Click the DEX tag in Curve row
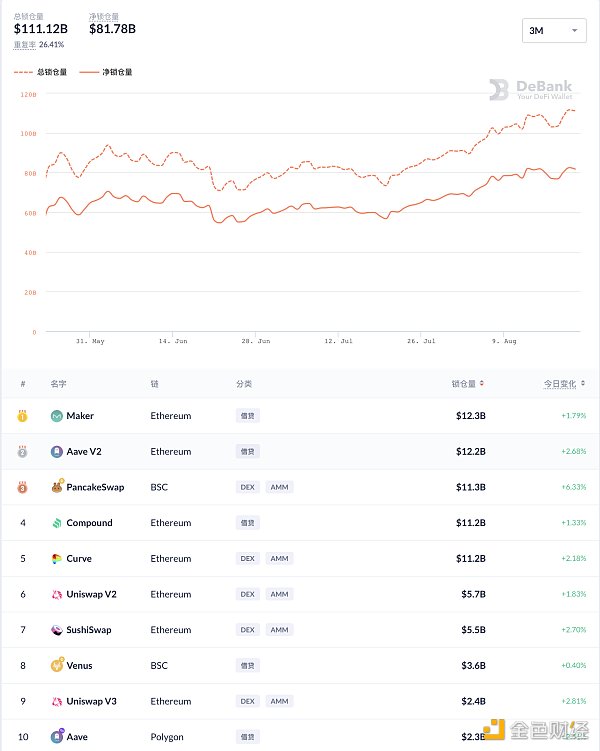Viewport: 600px width, 751px height. pos(248,558)
